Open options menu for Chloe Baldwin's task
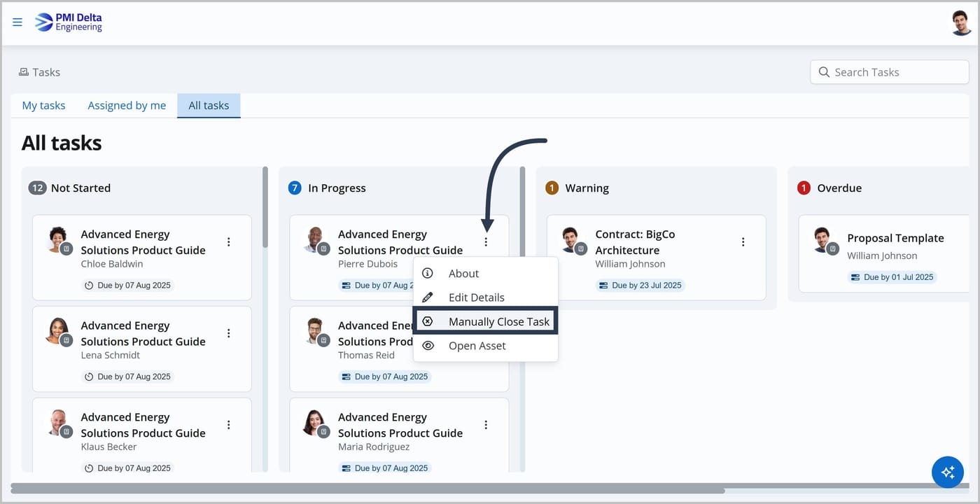 click(228, 242)
